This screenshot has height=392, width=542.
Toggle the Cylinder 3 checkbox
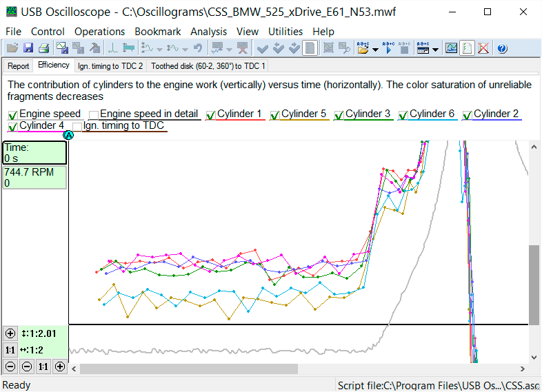[x=339, y=115]
